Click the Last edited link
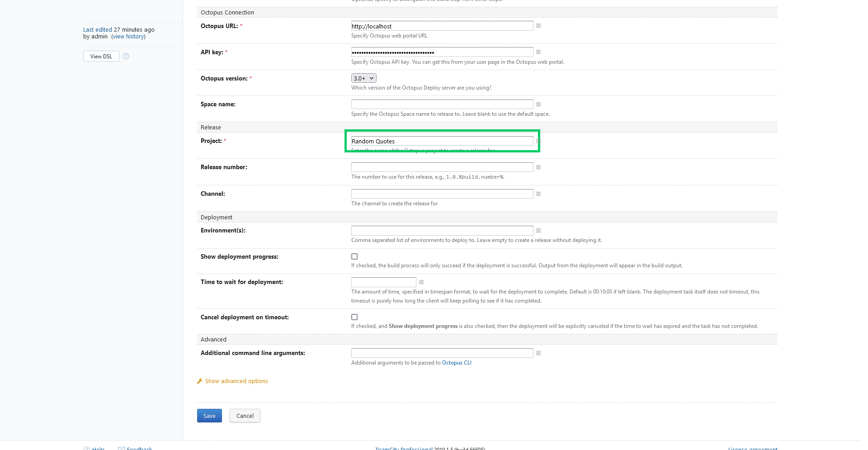The image size is (868, 450). (98, 30)
